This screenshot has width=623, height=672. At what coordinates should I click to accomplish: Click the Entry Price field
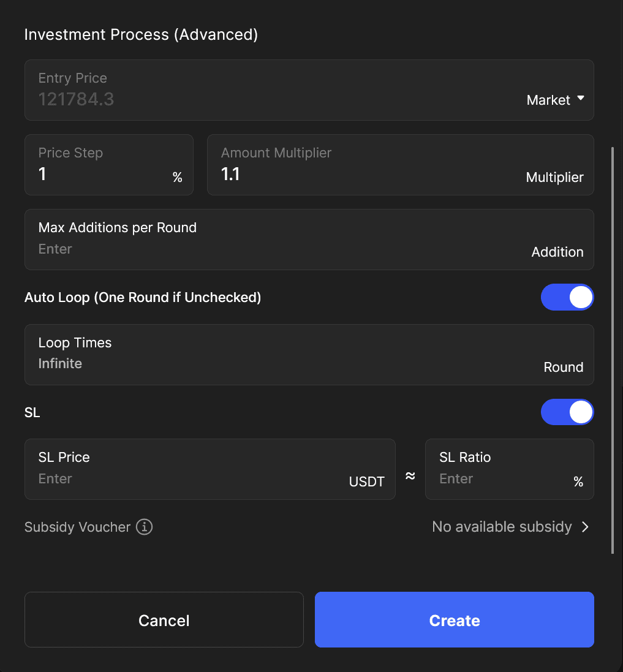(x=270, y=99)
